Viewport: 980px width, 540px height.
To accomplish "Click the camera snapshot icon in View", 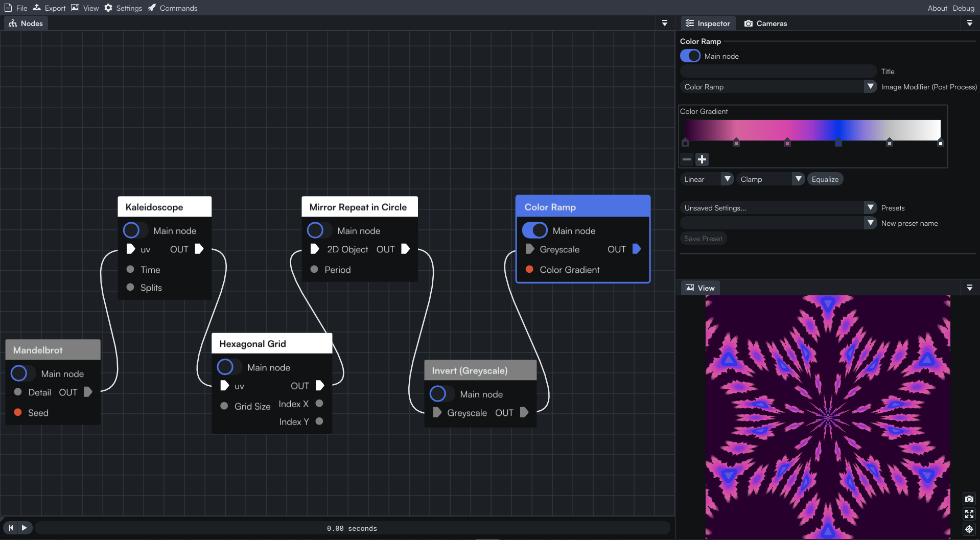I will coord(969,499).
